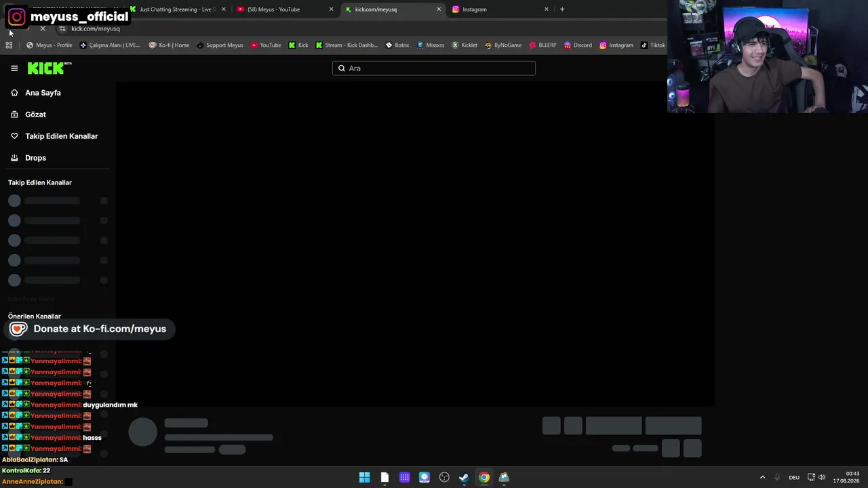The image size is (868, 488).
Task: Open the Ko-fi | Home bookmark
Action: [x=169, y=45]
